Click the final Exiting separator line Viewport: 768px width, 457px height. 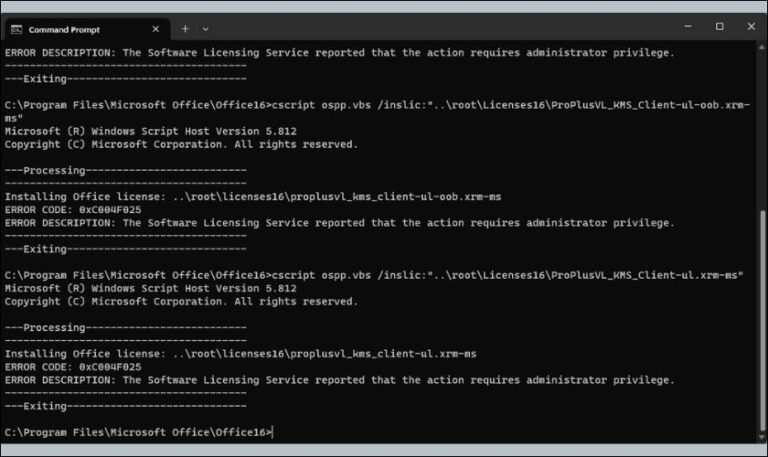(x=125, y=406)
